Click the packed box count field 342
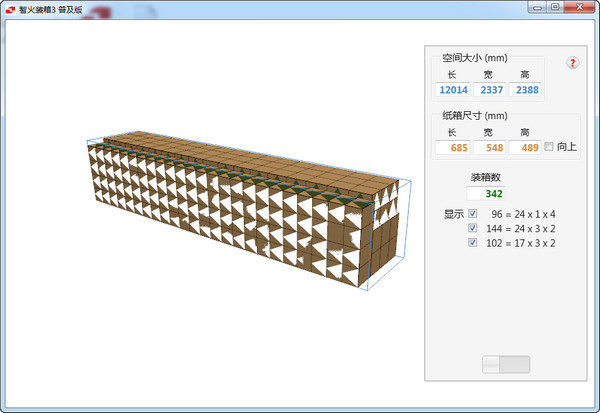Image resolution: width=600 pixels, height=413 pixels. pyautogui.click(x=485, y=193)
